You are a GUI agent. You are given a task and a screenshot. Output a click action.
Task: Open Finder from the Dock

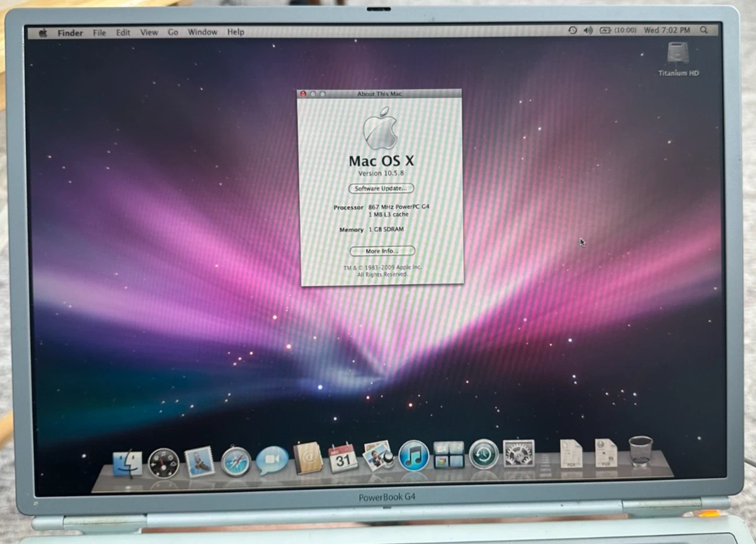tap(127, 464)
